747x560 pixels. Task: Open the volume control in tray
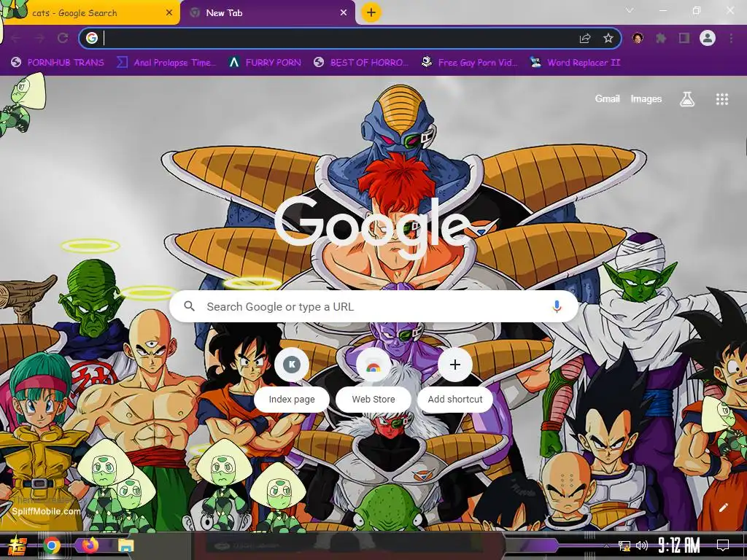642,545
